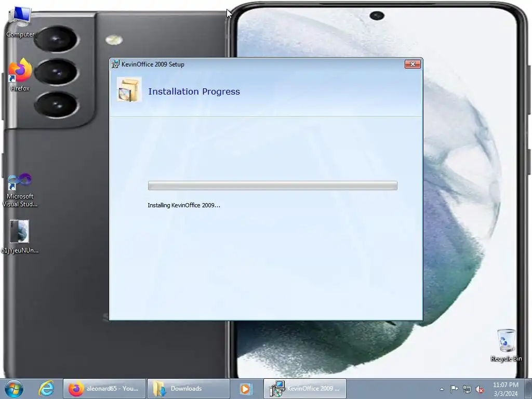This screenshot has width=532, height=399.
Task: Click the Installation Progress heading
Action: point(194,91)
